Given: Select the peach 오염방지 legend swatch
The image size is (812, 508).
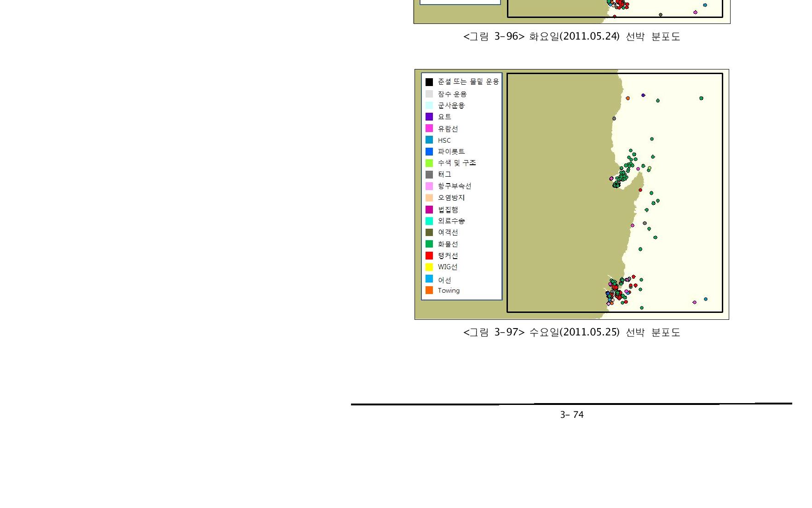Looking at the screenshot, I should pyautogui.click(x=429, y=197).
